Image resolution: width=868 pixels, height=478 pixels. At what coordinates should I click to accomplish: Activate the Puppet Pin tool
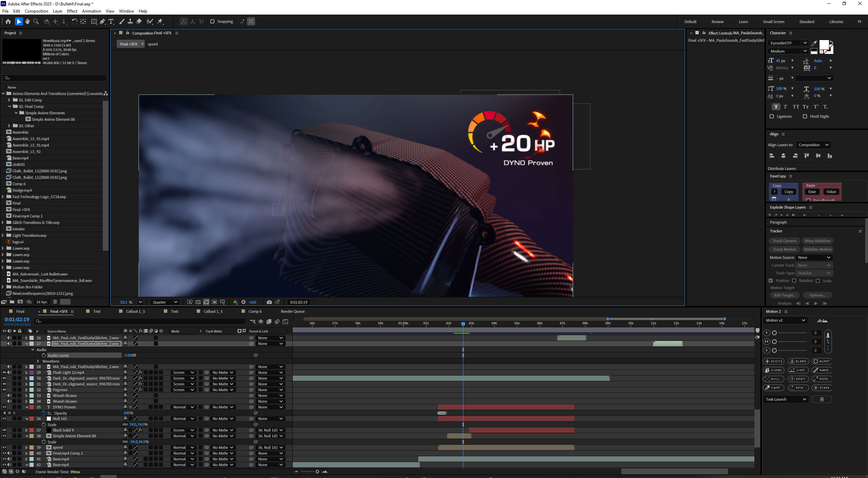(x=160, y=21)
